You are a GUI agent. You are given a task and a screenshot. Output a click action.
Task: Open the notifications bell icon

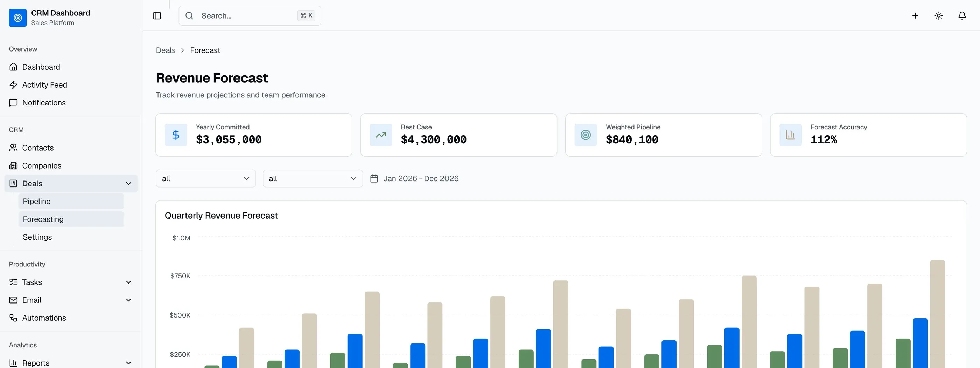(x=962, y=16)
